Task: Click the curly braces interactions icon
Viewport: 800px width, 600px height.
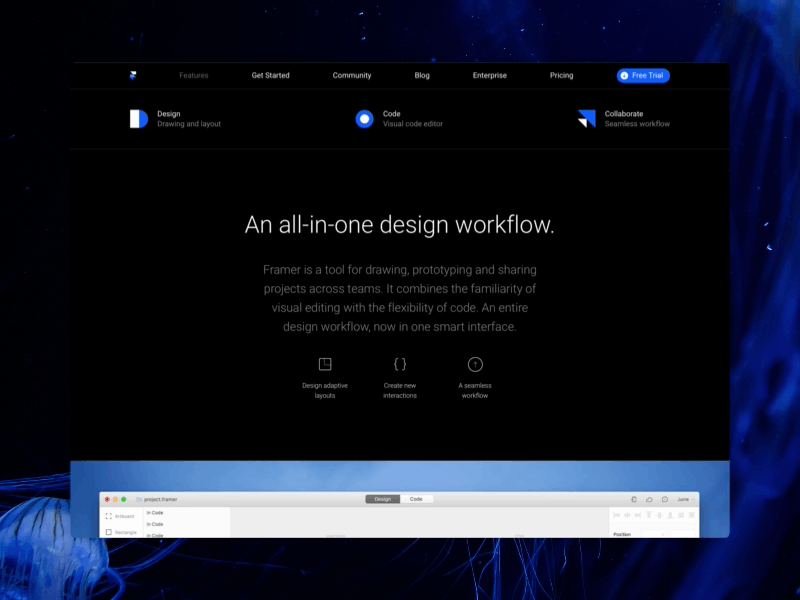Action: (x=400, y=365)
